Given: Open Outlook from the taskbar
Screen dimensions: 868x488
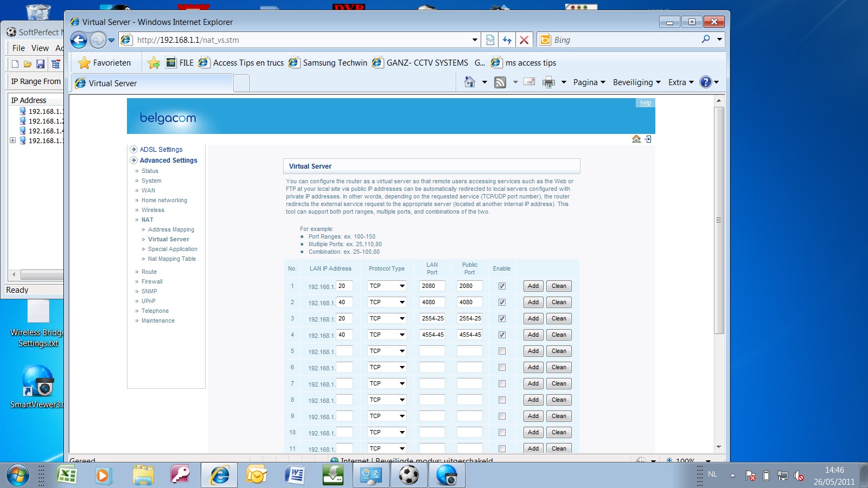Looking at the screenshot, I should point(256,476).
